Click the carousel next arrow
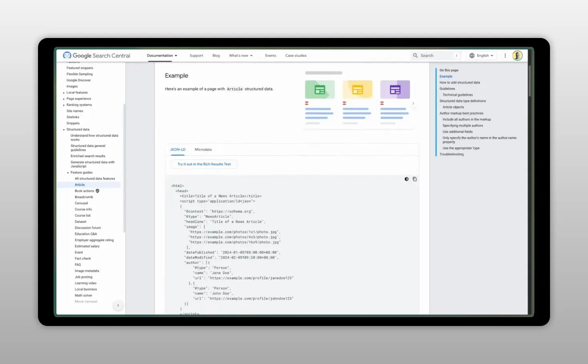588x364 pixels. coord(413,103)
